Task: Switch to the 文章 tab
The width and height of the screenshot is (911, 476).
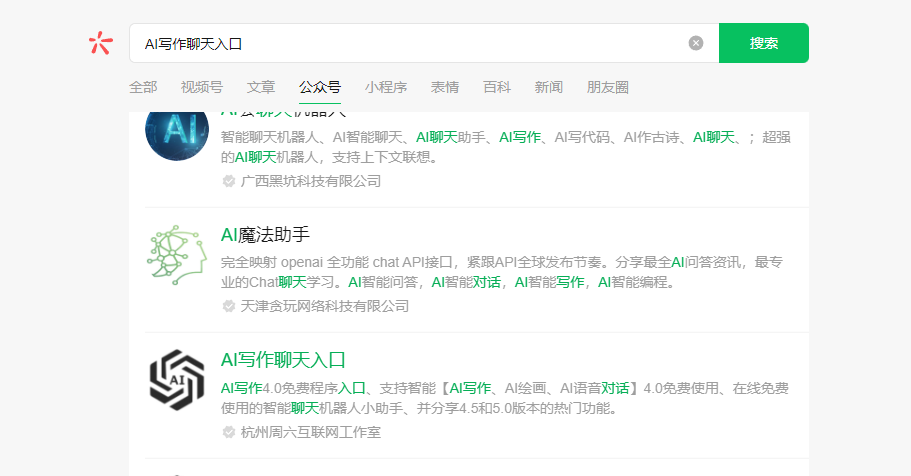Action: click(260, 87)
